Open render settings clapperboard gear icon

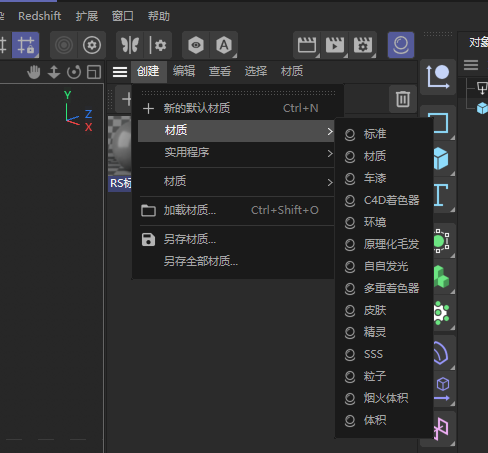click(x=363, y=45)
